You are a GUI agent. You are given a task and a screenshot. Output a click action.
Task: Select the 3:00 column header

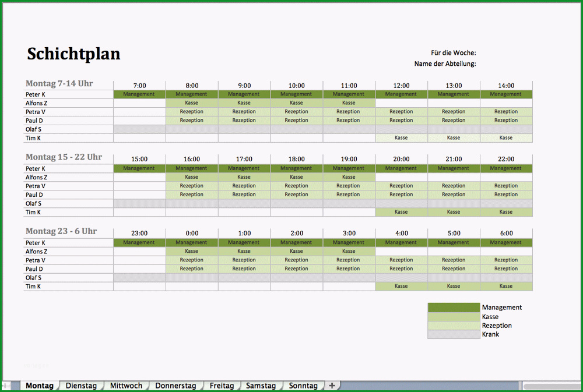coord(349,234)
